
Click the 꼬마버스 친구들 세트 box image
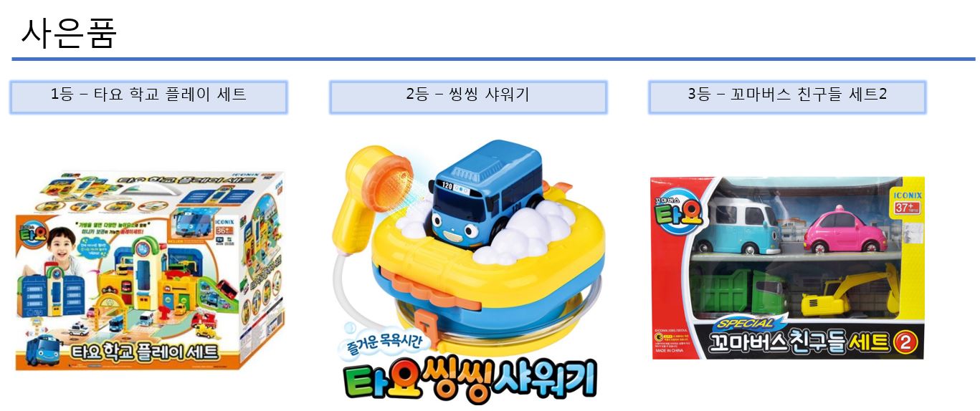click(x=787, y=268)
